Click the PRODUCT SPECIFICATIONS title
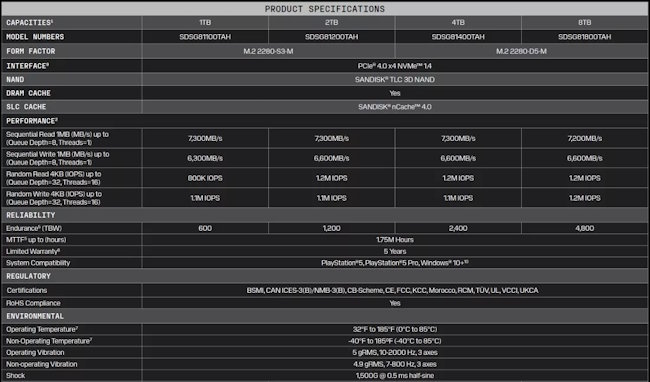The image size is (650, 382). 325,9
